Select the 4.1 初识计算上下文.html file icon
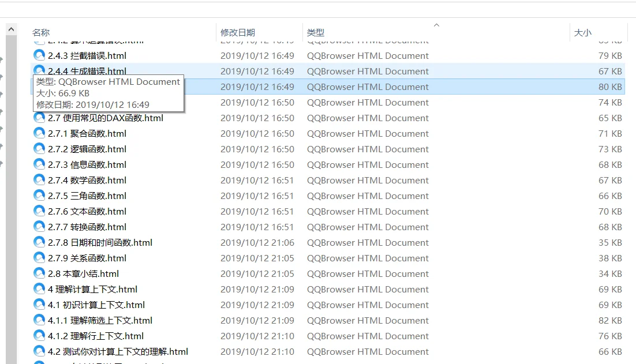This screenshot has height=364, width=636. tap(39, 305)
